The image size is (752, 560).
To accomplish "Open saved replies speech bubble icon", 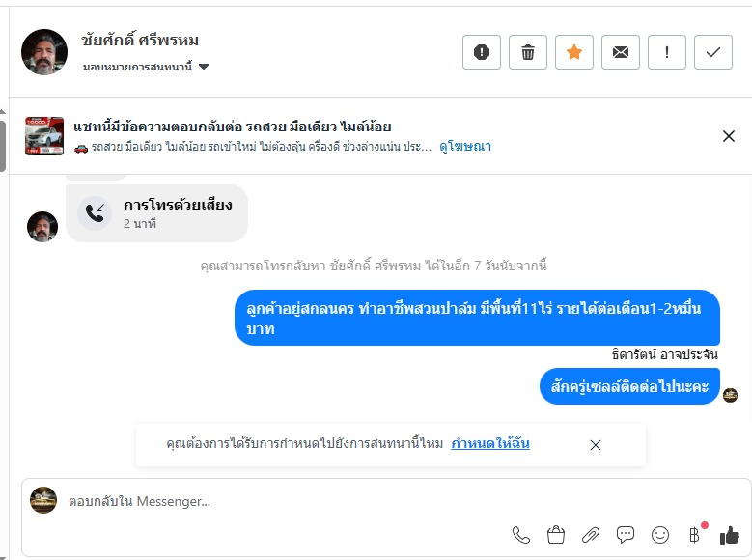I will pos(626,534).
